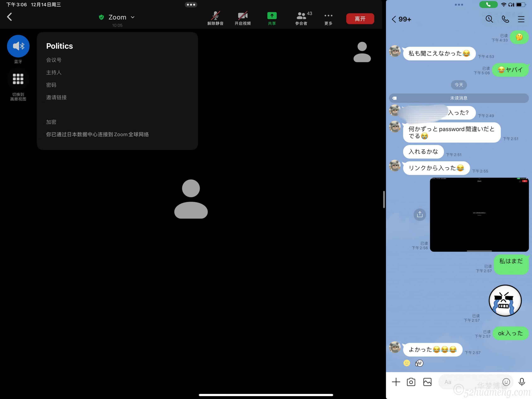Viewport: 532px width, 399px height.
Task: Open the LINE chat hamburger menu
Action: pyautogui.click(x=521, y=19)
